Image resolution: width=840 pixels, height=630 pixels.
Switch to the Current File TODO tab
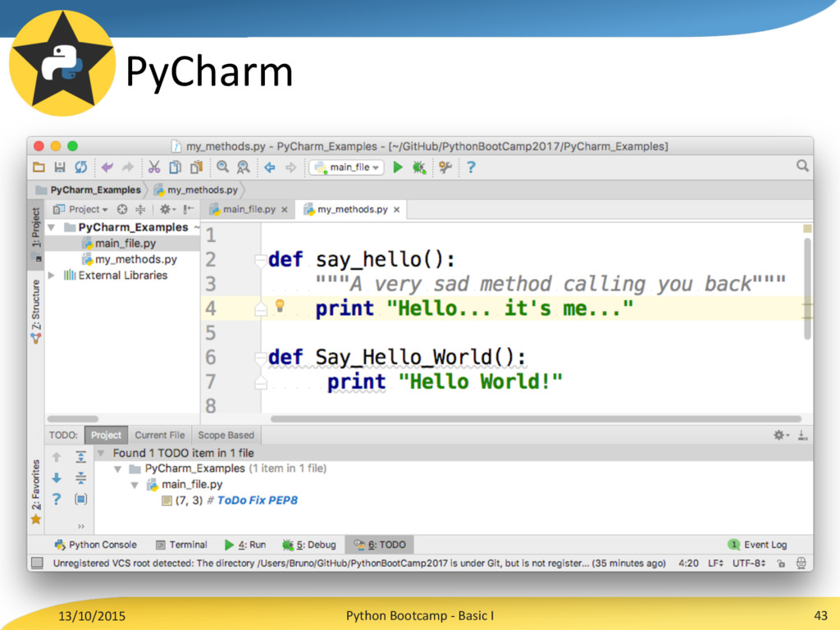pyautogui.click(x=160, y=435)
